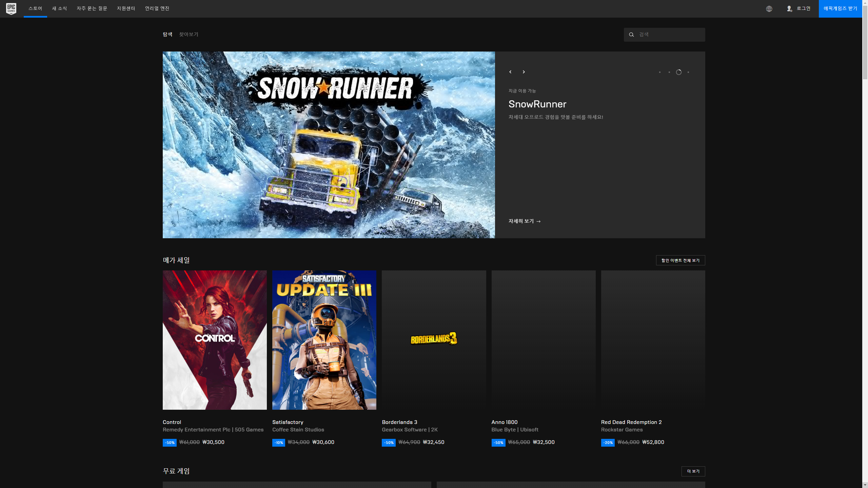The width and height of the screenshot is (868, 488).
Task: Open the Satisfactory game cover
Action: click(324, 340)
